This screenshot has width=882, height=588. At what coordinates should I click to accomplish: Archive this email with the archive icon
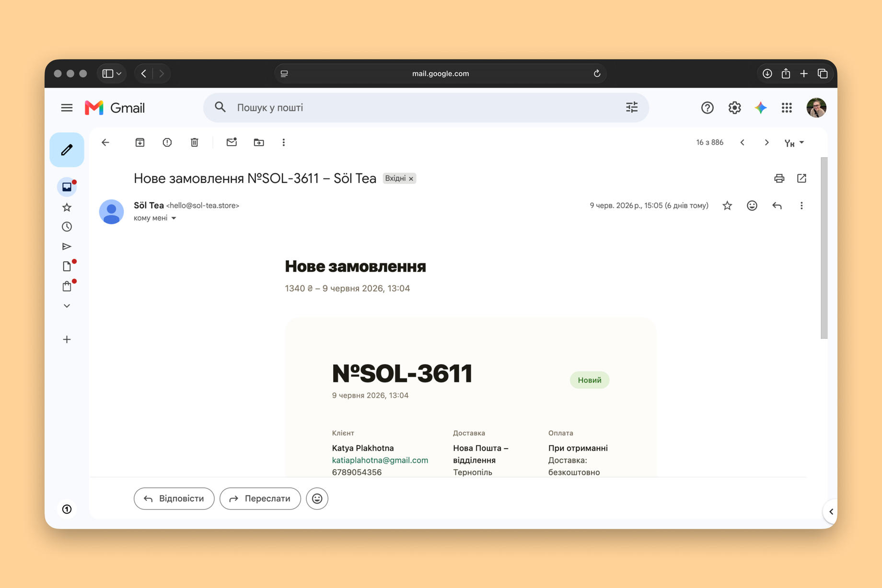click(140, 142)
